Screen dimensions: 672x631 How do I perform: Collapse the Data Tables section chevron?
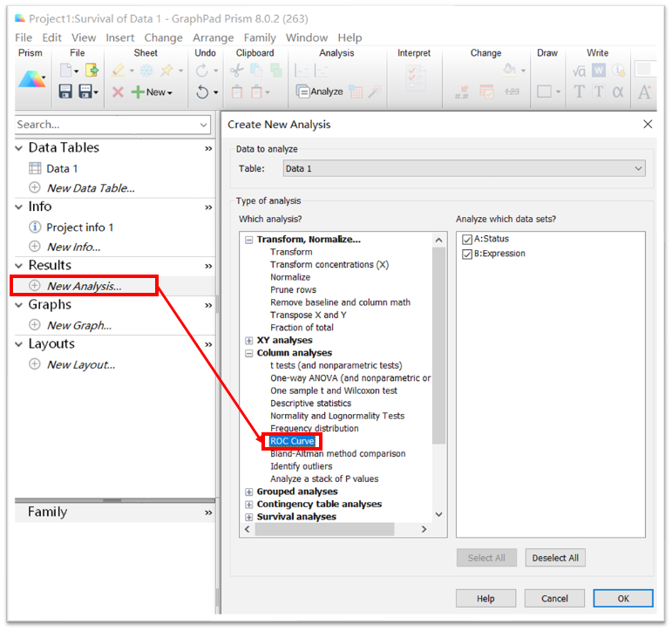coord(19,148)
